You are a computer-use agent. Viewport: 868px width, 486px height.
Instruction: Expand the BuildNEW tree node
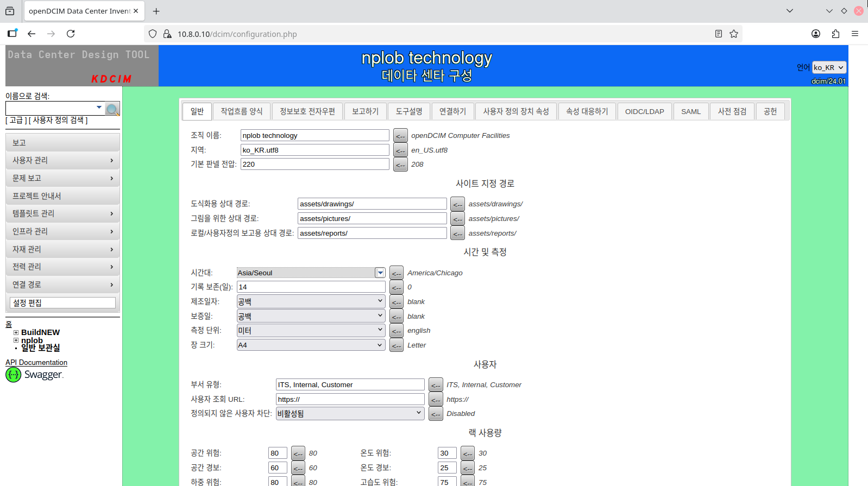pyautogui.click(x=16, y=332)
